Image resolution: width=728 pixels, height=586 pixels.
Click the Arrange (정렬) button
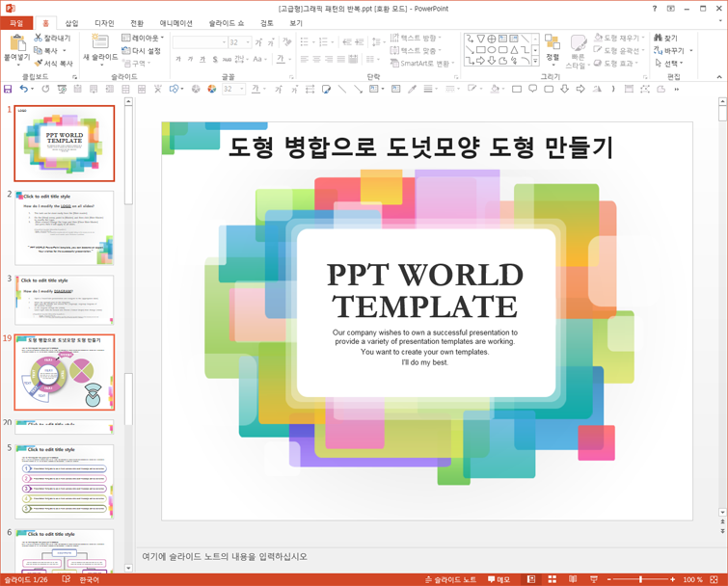(x=553, y=48)
